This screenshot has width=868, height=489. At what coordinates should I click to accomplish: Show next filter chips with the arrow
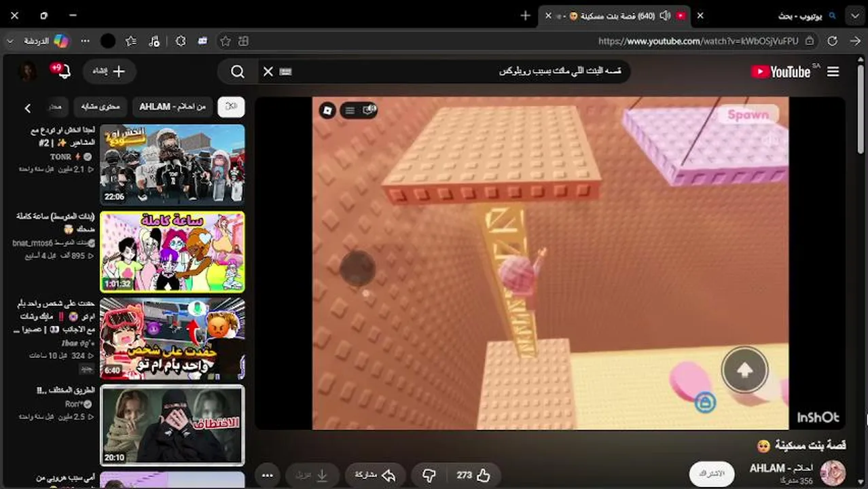(28, 107)
